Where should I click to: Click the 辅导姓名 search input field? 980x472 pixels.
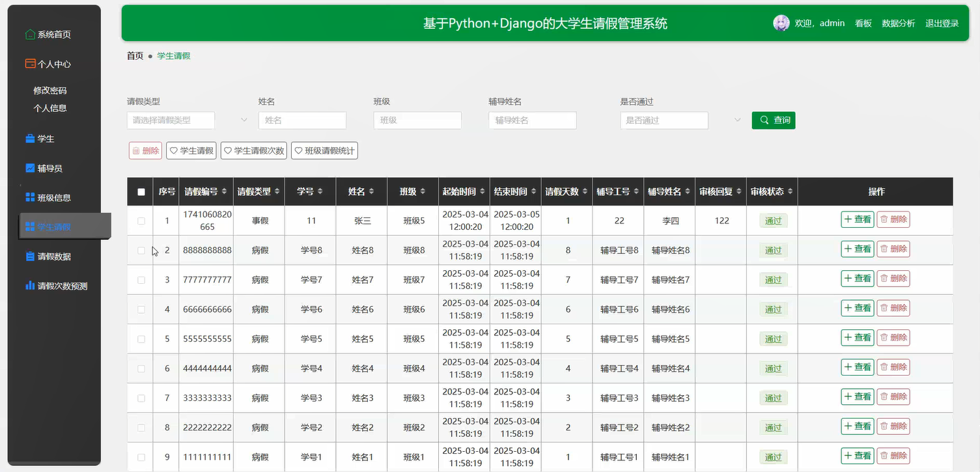click(x=533, y=120)
